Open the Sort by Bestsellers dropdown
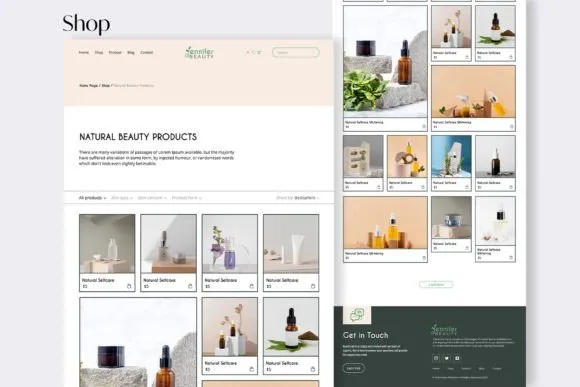Screen dimensions: 580x387 [298, 198]
